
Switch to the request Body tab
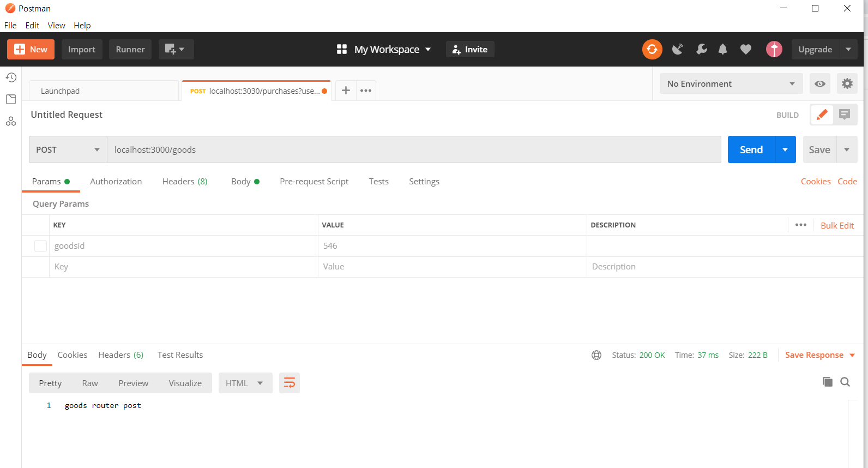[245, 181]
